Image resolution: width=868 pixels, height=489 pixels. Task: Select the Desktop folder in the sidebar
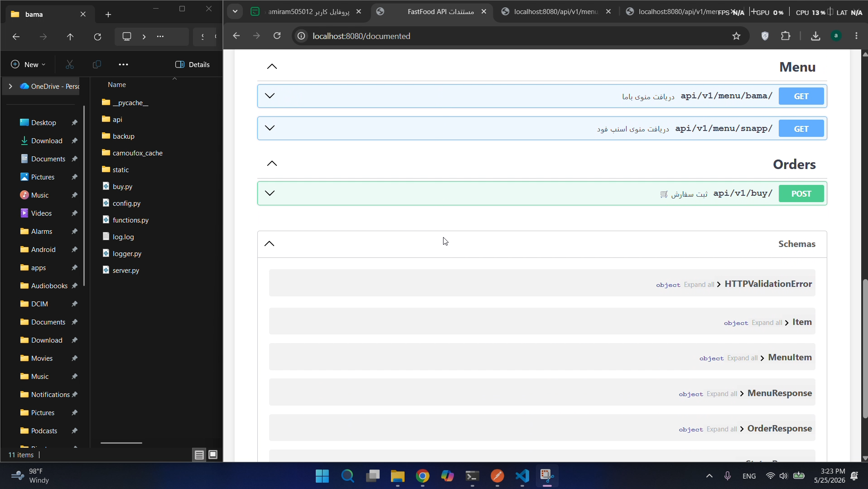click(x=44, y=123)
